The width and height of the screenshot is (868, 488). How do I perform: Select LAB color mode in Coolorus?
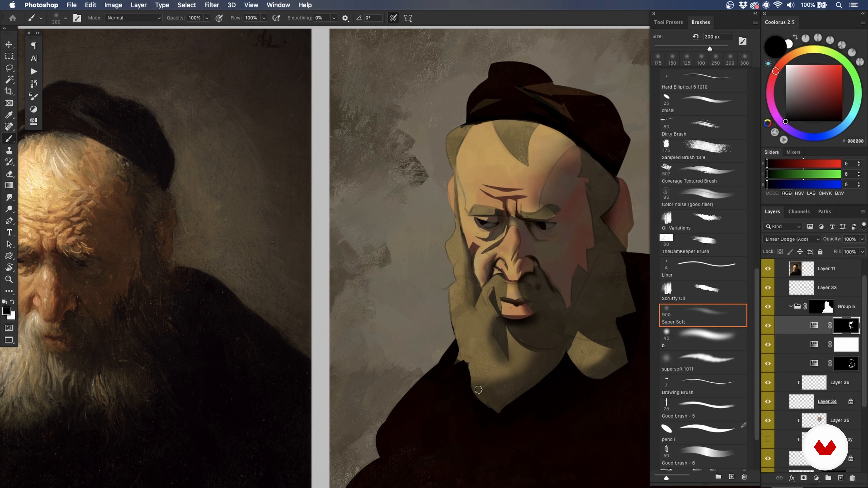pos(811,193)
